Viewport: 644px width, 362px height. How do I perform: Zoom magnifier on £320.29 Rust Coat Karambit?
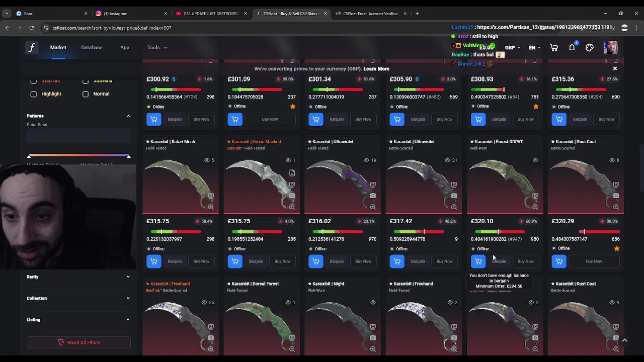point(616,207)
